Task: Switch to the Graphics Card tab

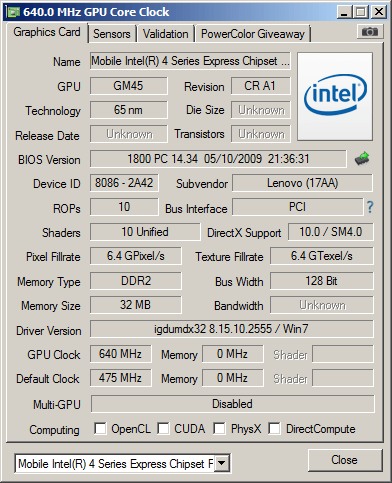Action: (x=47, y=32)
